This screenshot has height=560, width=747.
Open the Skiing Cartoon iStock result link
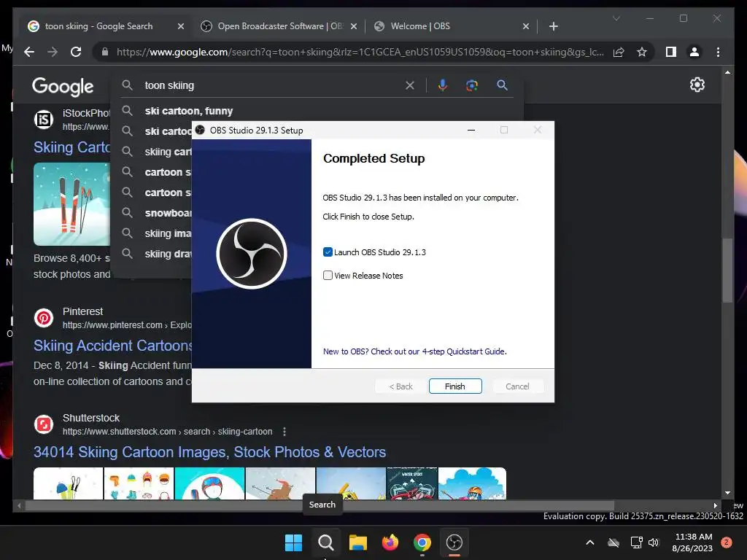point(72,147)
